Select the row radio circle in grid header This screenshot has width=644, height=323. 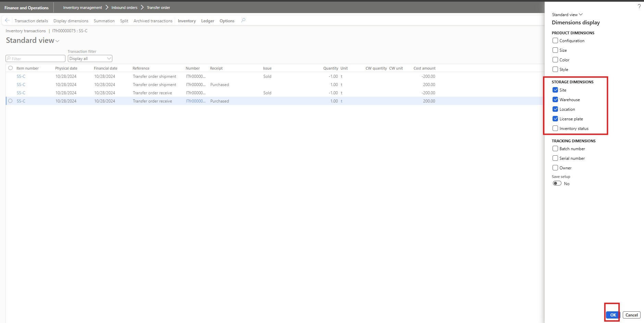click(x=10, y=68)
